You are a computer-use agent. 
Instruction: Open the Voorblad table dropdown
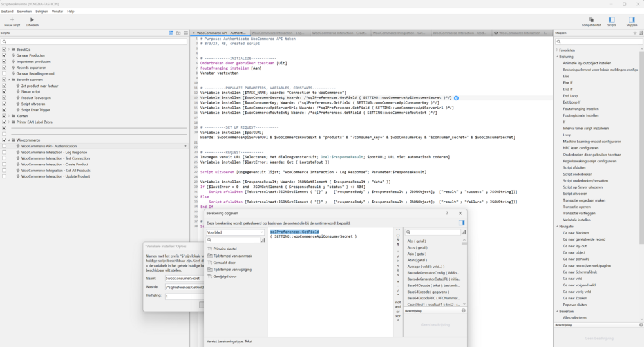tap(235, 232)
